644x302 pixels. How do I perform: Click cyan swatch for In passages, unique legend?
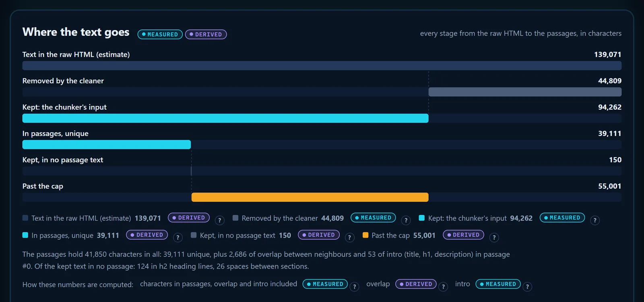tap(25, 235)
